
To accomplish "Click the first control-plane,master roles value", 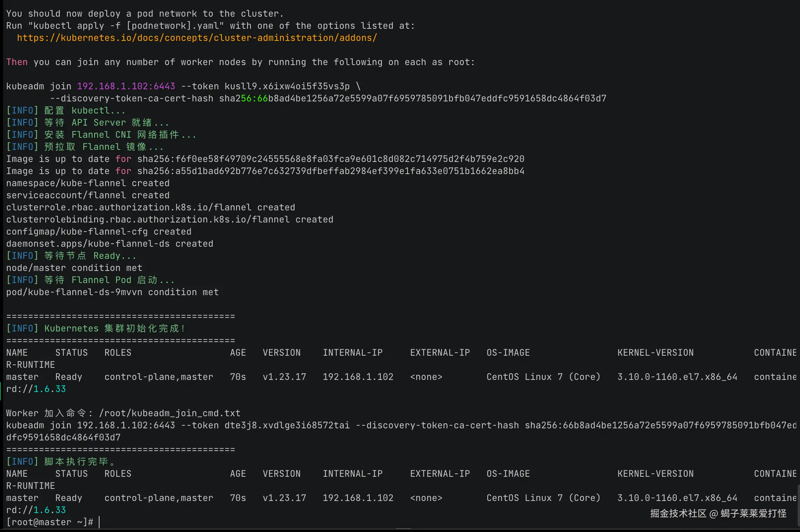I will pyautogui.click(x=159, y=377).
